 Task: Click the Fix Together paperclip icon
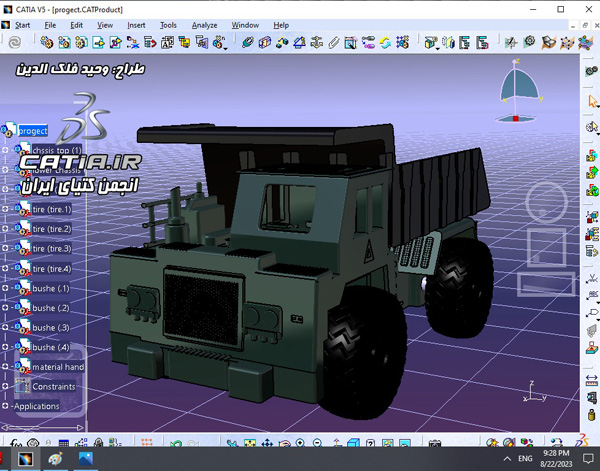[334, 42]
